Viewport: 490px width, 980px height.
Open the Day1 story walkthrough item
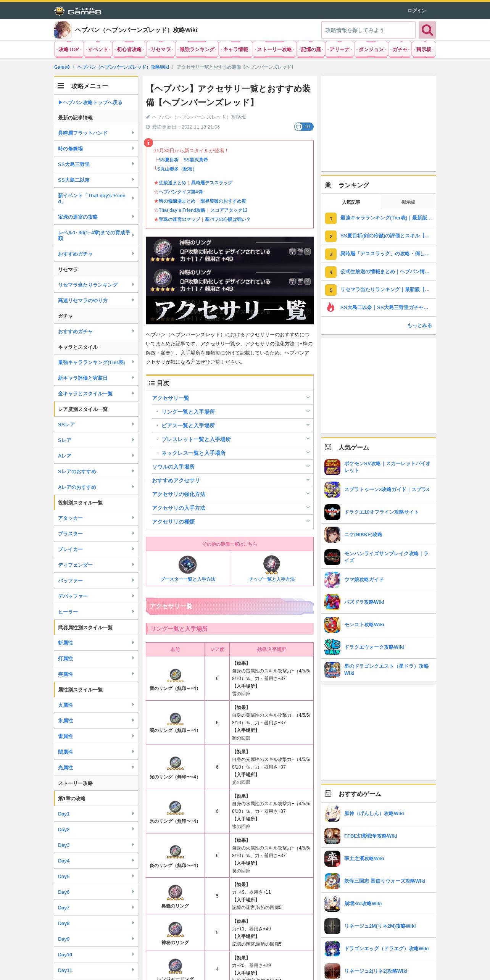pos(96,814)
